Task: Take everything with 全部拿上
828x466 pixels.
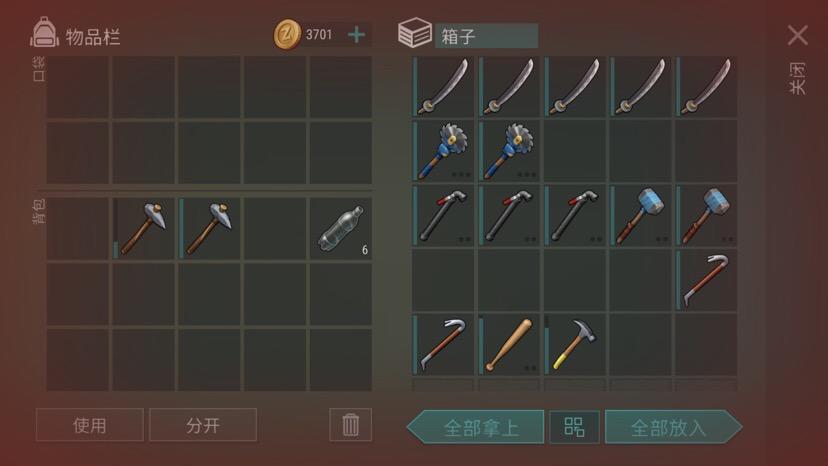Action: [476, 427]
